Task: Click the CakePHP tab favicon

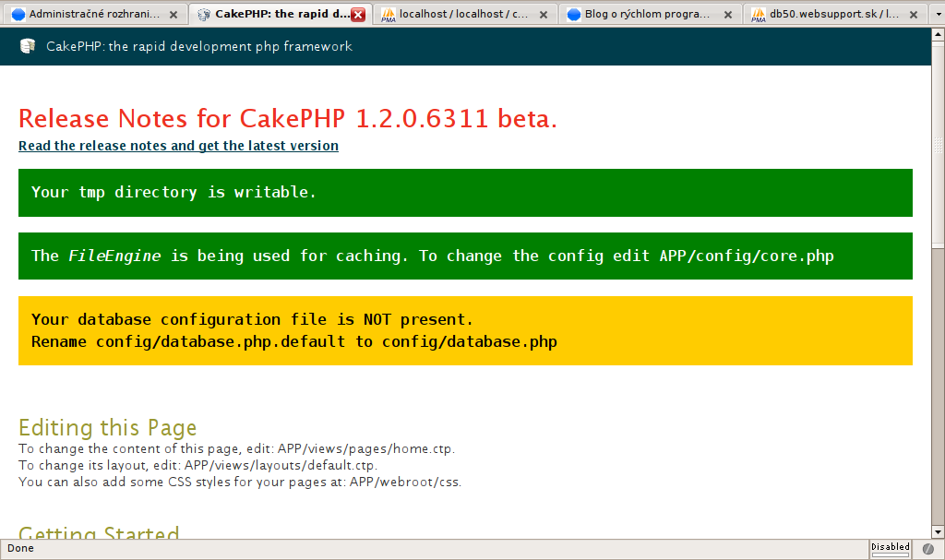Action: click(x=204, y=15)
